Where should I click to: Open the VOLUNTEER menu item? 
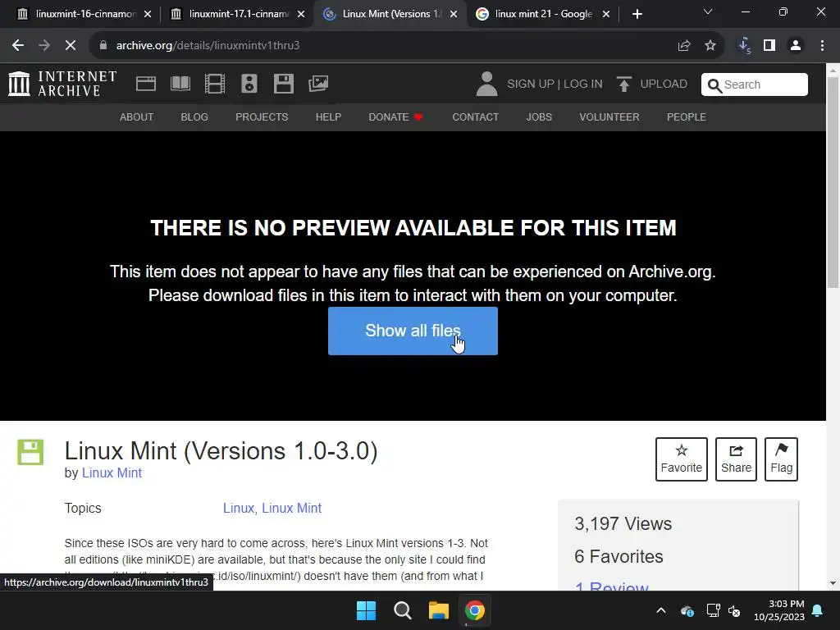point(609,116)
